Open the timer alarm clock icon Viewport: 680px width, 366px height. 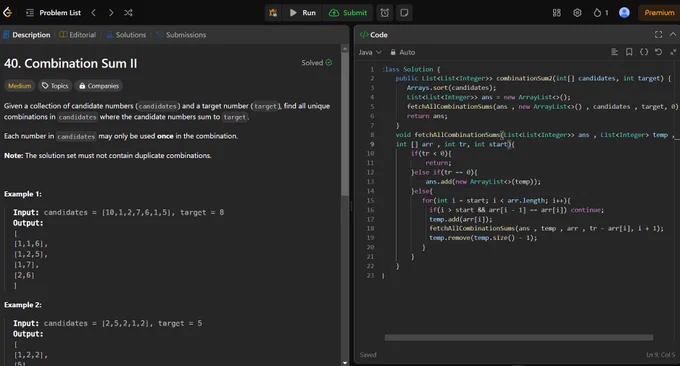click(x=385, y=13)
